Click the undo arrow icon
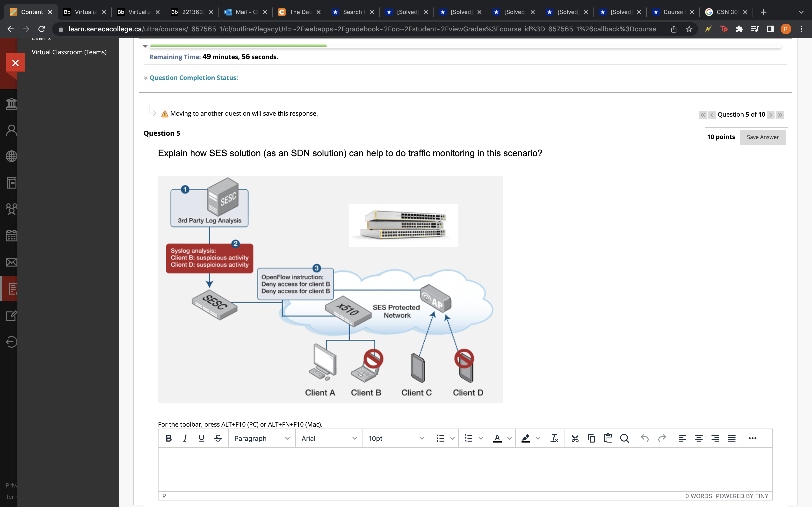The height and width of the screenshot is (507, 812). (x=645, y=438)
